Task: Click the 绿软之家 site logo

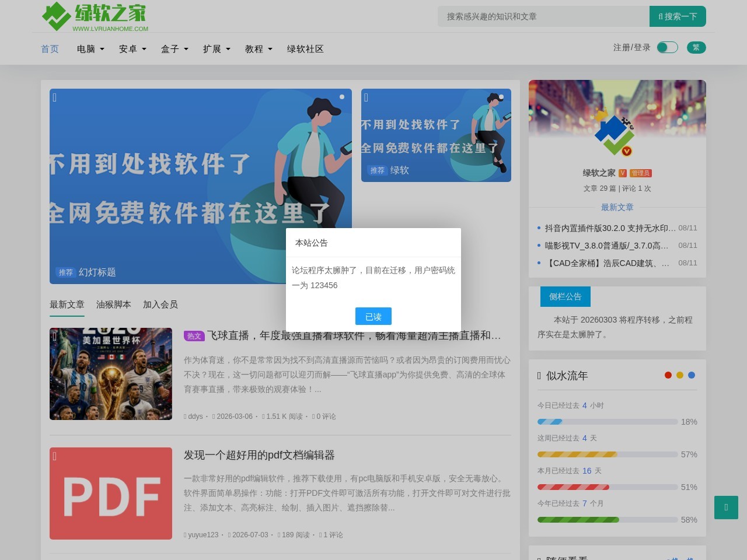Action: pos(95,16)
